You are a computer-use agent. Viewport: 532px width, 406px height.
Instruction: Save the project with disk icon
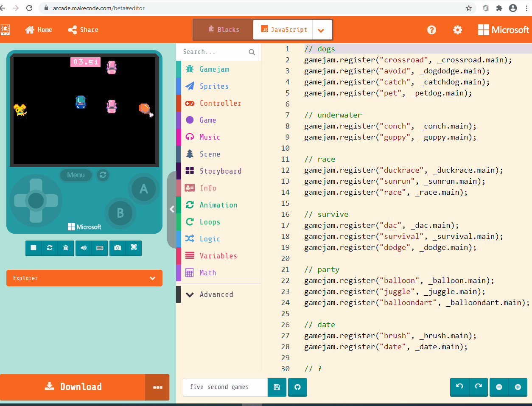277,387
